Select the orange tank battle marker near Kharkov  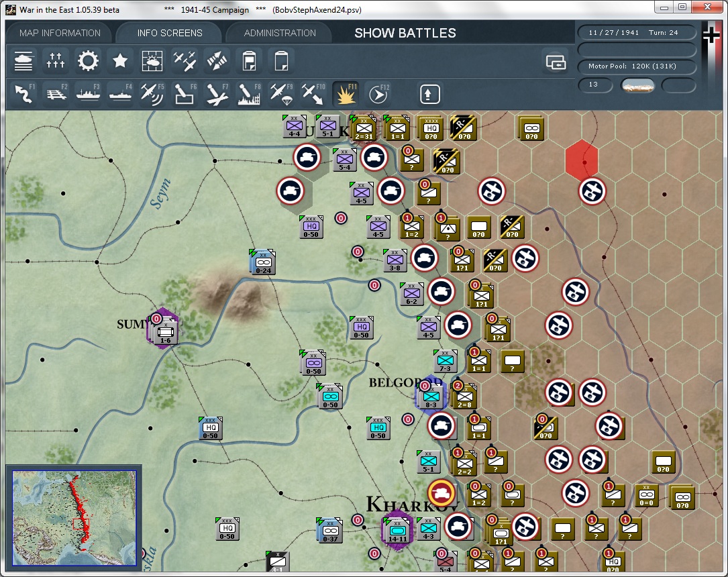tap(441, 493)
